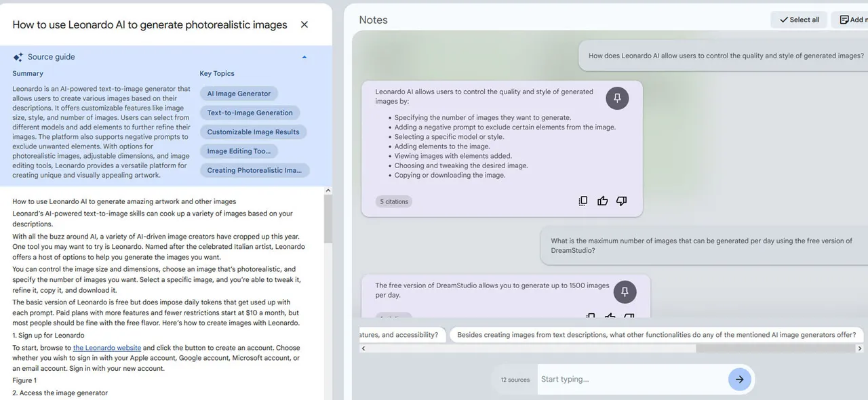Click the "Figure 1" caption text
This screenshot has height=400, width=868.
24,380
